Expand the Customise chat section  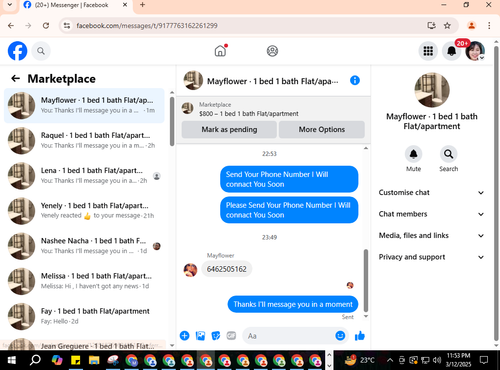point(431,193)
